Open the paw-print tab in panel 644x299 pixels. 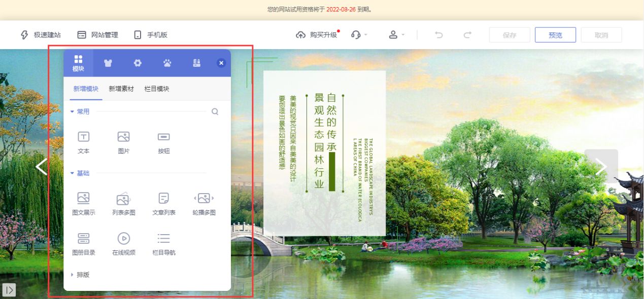tap(167, 63)
